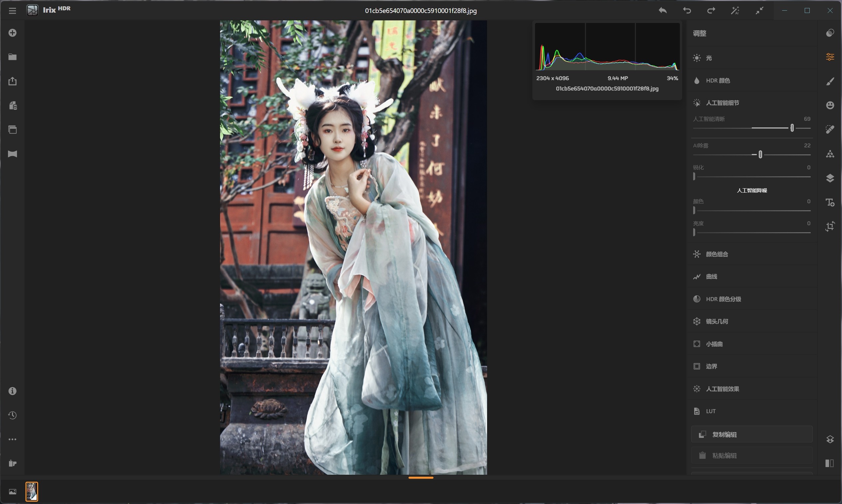Expand the 人工智能效果 section

pos(752,389)
